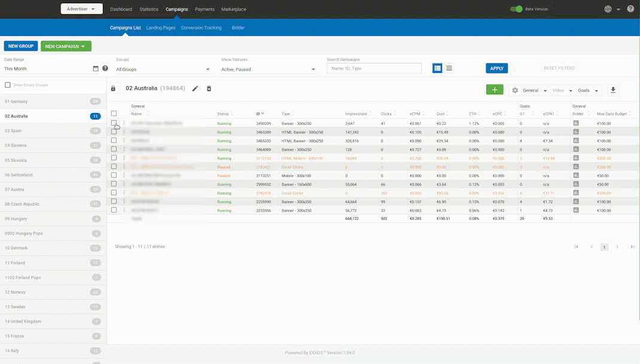Click RESET FILTERS link
The image size is (640, 364).
(x=559, y=68)
